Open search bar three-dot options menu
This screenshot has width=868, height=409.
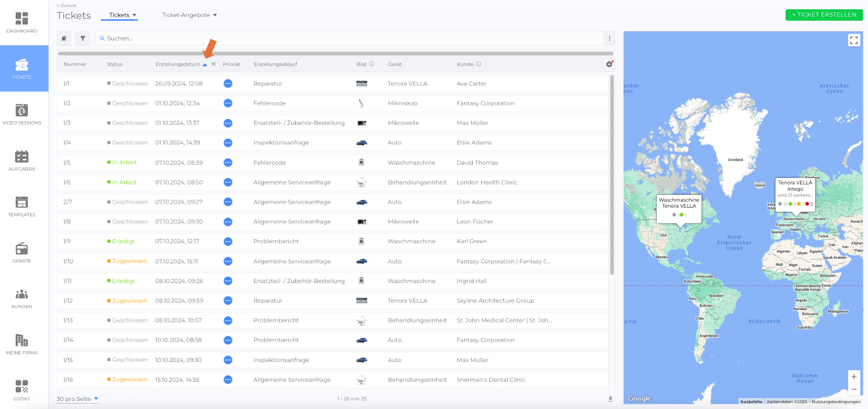pos(609,38)
